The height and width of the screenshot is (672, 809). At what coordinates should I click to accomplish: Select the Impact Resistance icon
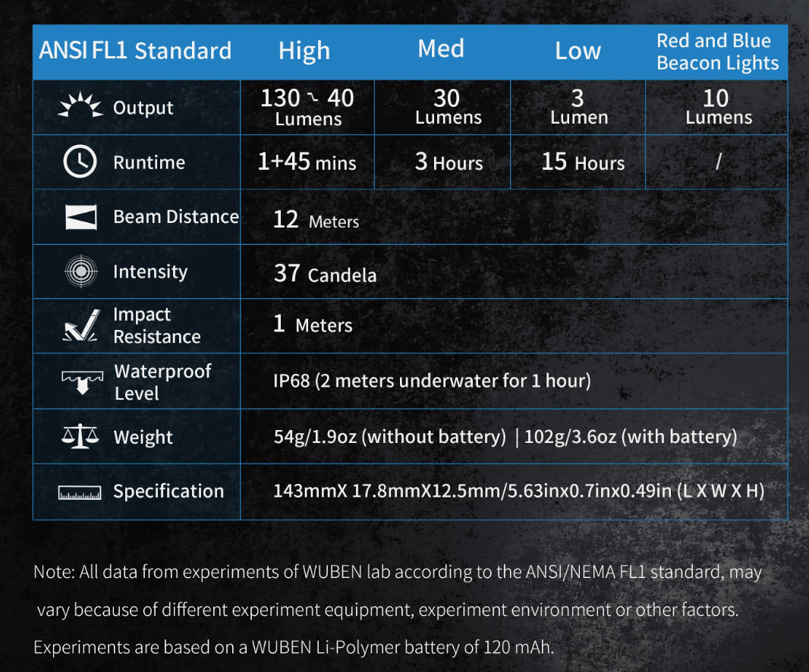pos(80,326)
